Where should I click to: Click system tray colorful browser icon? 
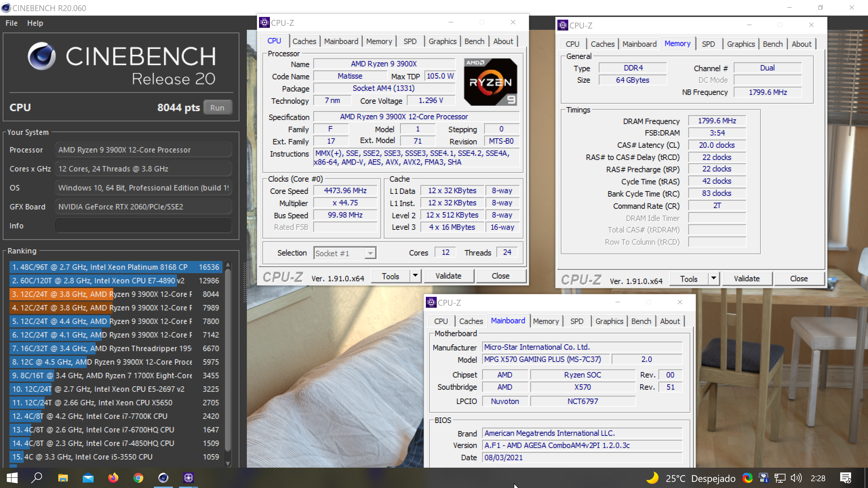(x=747, y=478)
